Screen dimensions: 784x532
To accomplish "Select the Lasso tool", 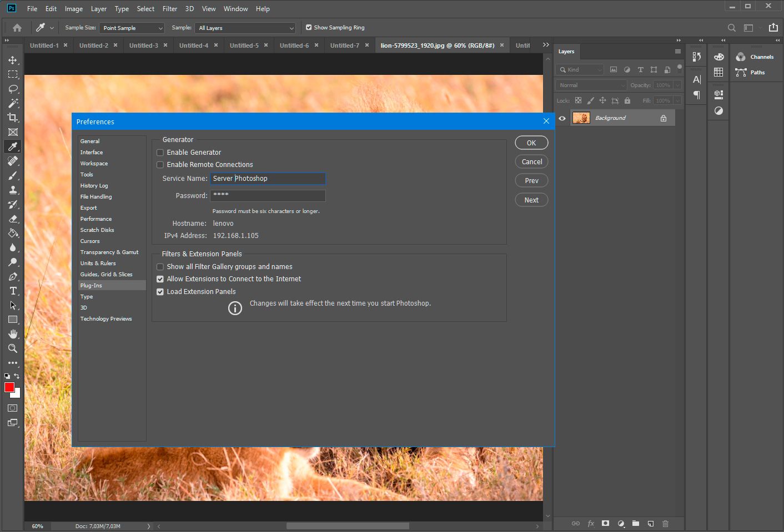I will tap(13, 89).
